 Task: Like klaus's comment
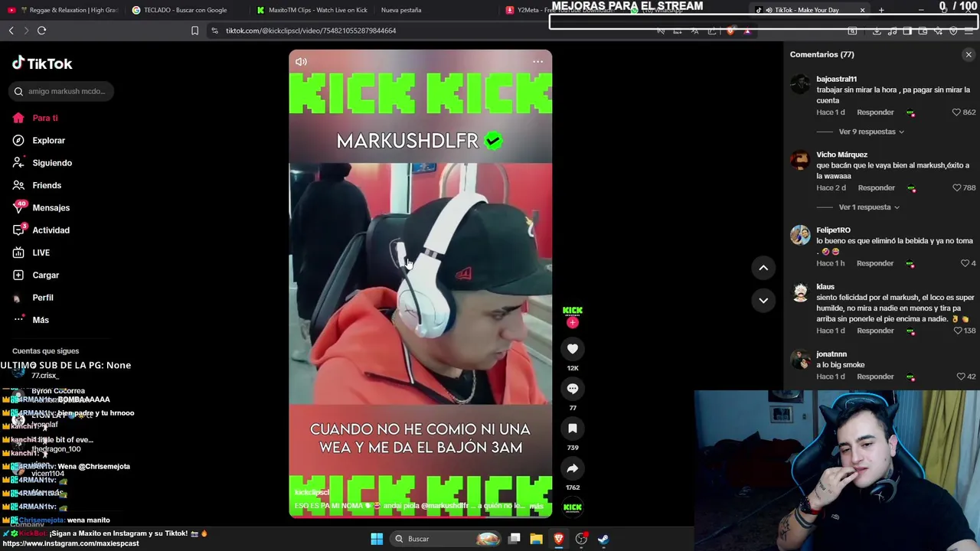(x=957, y=331)
